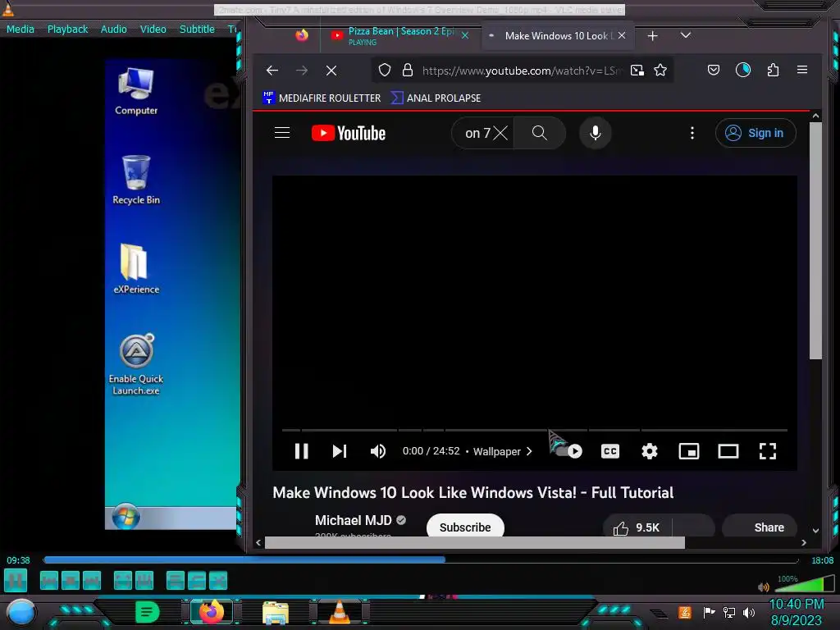Click the page vertical scrollbar thumb
The height and width of the screenshot is (630, 840).
815,241
